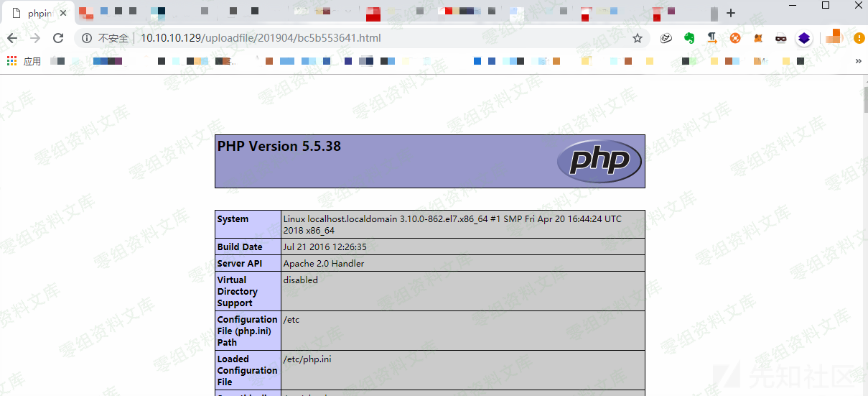Bookmark this page with the star icon

637,38
